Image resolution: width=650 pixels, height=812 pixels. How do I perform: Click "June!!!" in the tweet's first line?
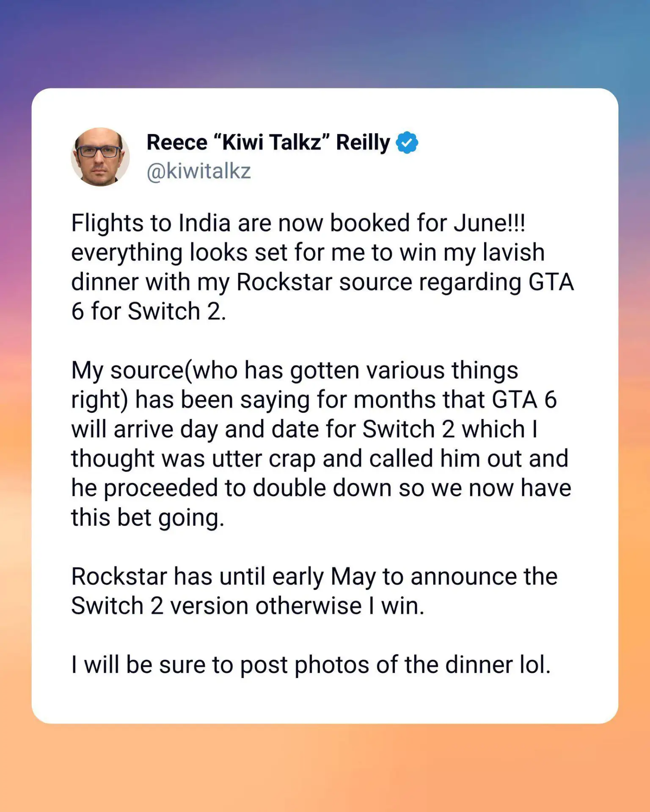[x=489, y=223]
